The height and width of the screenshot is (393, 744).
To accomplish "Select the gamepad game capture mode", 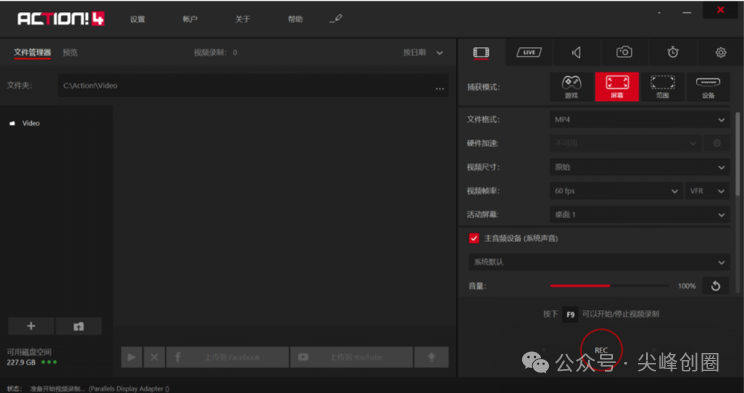I will point(571,87).
